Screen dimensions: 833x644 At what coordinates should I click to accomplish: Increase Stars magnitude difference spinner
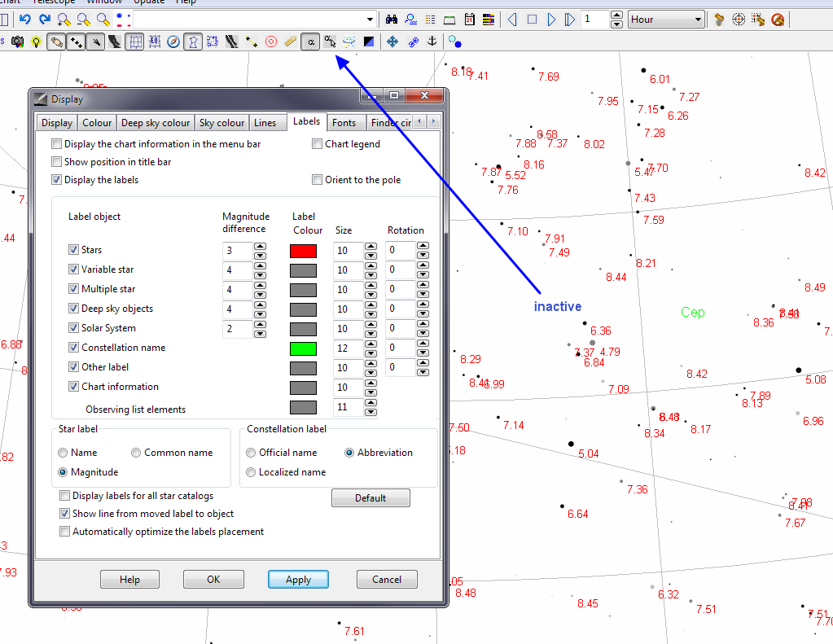click(x=260, y=246)
